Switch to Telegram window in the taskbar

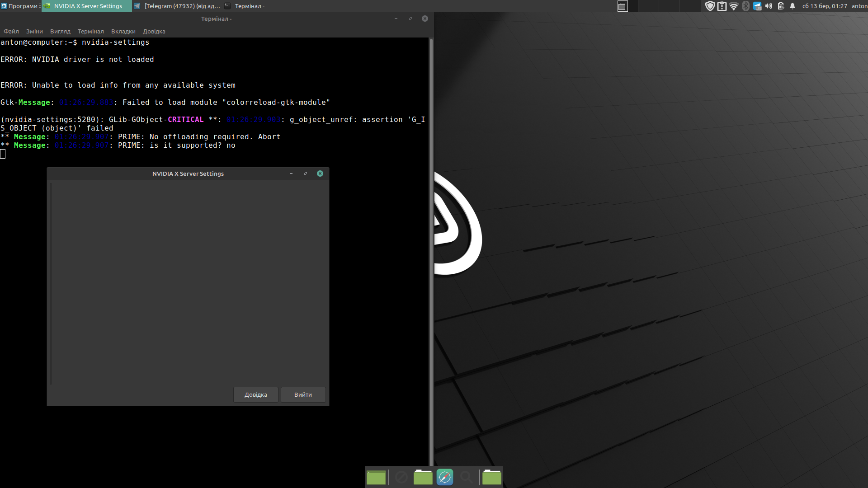[177, 6]
